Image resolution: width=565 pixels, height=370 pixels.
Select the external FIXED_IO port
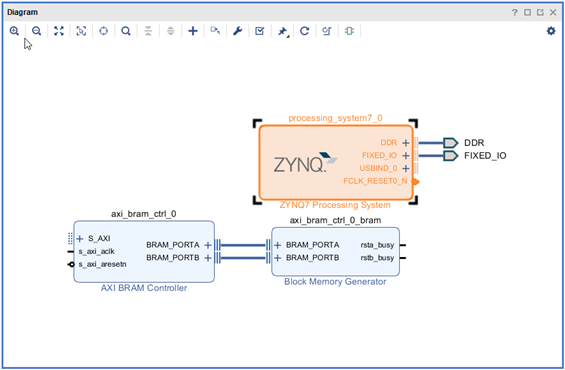pyautogui.click(x=451, y=156)
